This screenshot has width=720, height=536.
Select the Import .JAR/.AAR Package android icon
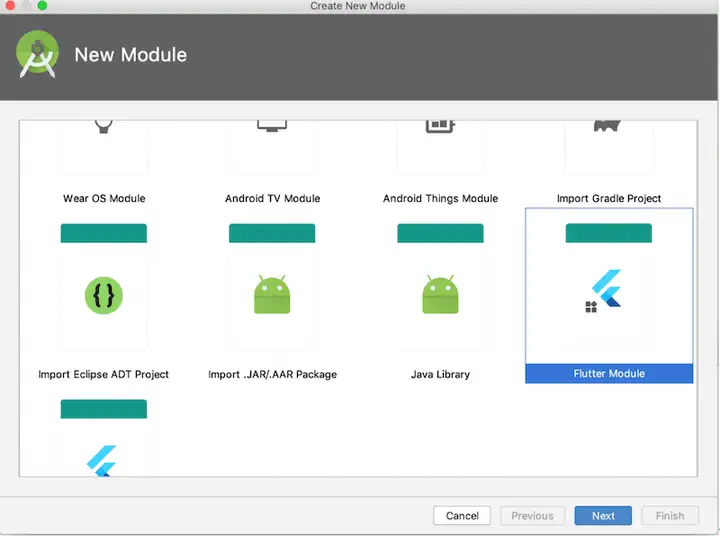point(272,294)
